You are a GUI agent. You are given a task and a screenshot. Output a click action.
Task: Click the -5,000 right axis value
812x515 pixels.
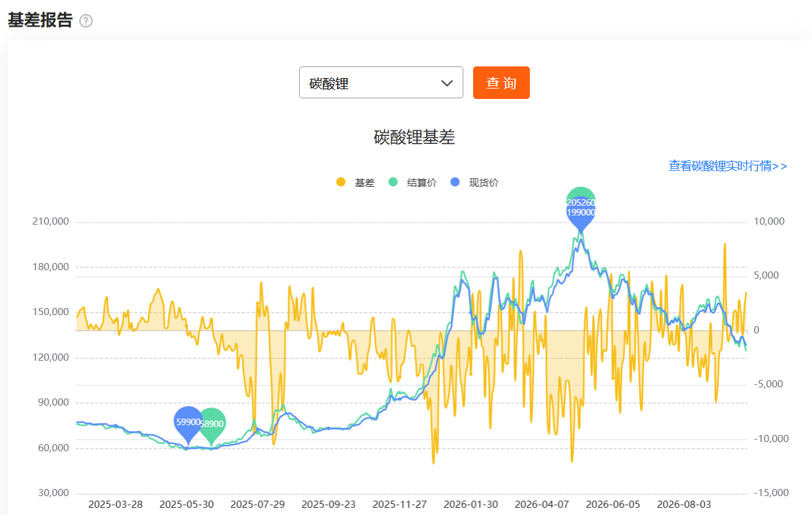pyautogui.click(x=768, y=384)
